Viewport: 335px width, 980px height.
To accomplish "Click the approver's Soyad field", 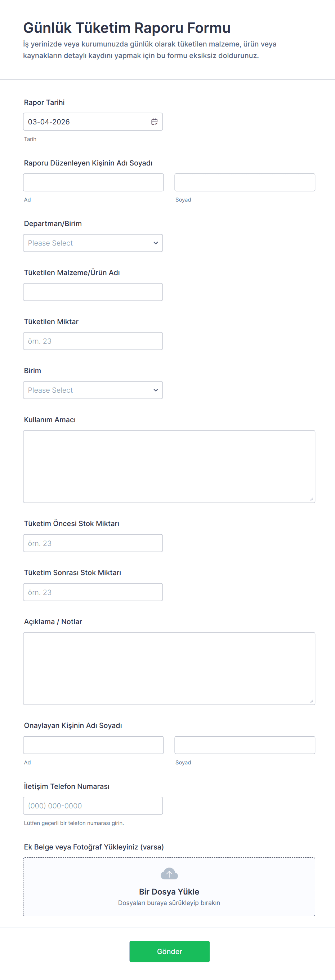I will [245, 745].
